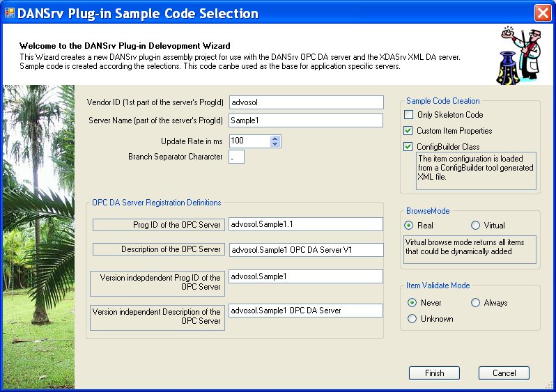
Task: Decrease the Update Rate with the down arrow
Action: (275, 144)
